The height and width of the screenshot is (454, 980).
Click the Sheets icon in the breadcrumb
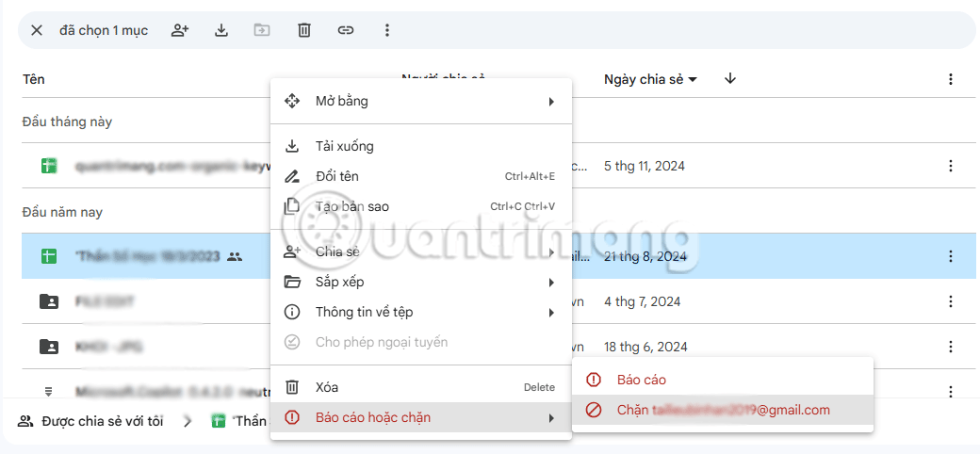coord(219,421)
